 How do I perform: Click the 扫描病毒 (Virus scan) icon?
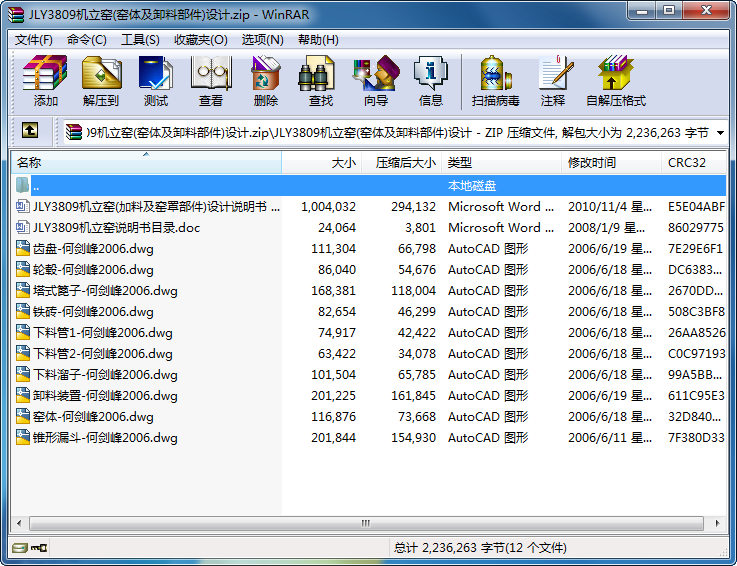click(495, 73)
